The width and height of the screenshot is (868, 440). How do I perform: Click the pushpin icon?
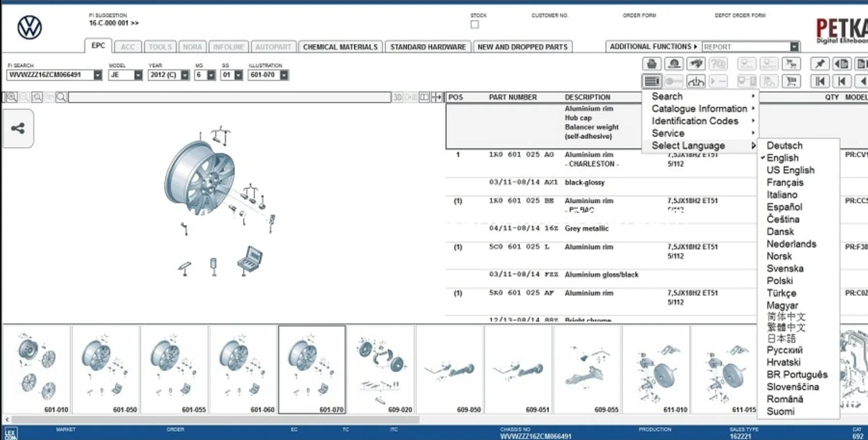(820, 64)
